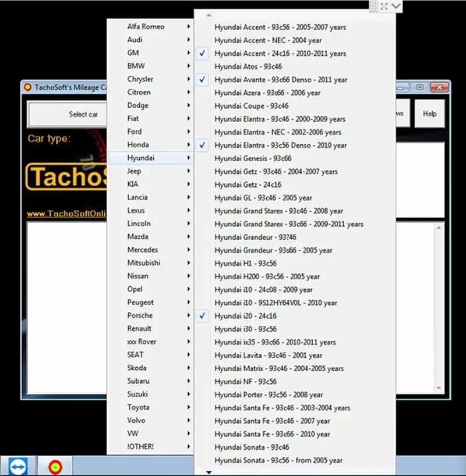Click the TachoSoft logo icon in title bar
Viewport: 466px width, 476px height.
[29, 87]
